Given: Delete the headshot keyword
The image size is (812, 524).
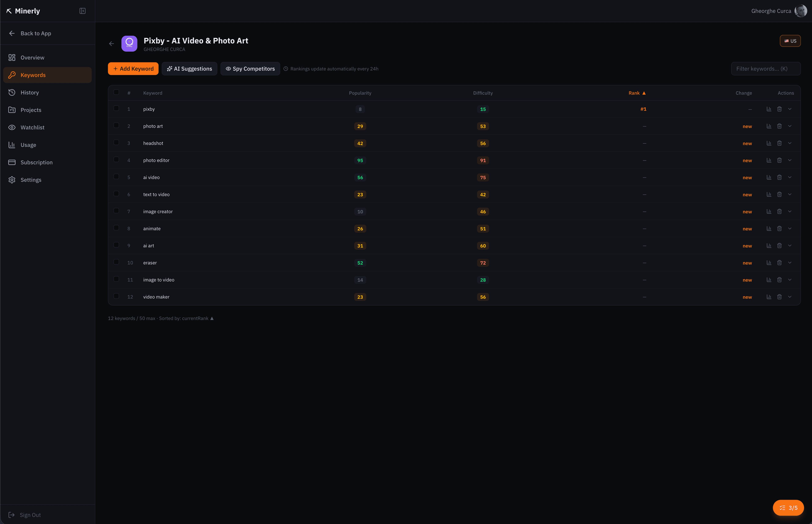Looking at the screenshot, I should (x=779, y=143).
